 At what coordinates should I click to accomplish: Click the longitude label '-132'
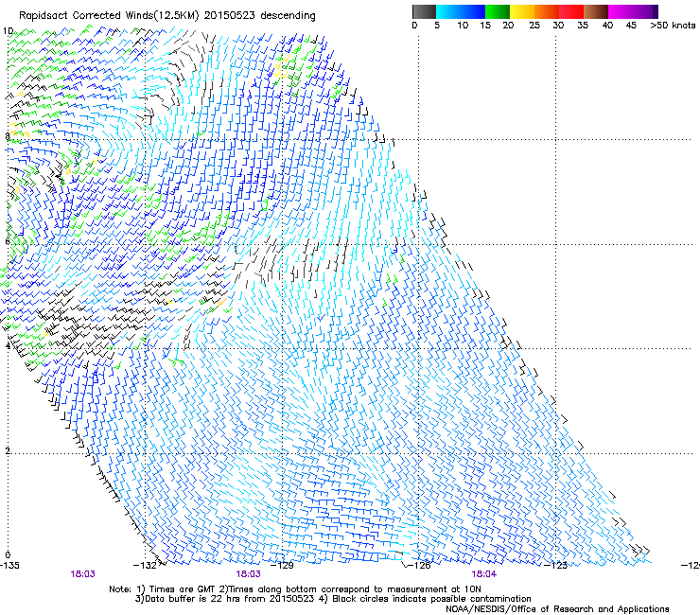coord(145,566)
